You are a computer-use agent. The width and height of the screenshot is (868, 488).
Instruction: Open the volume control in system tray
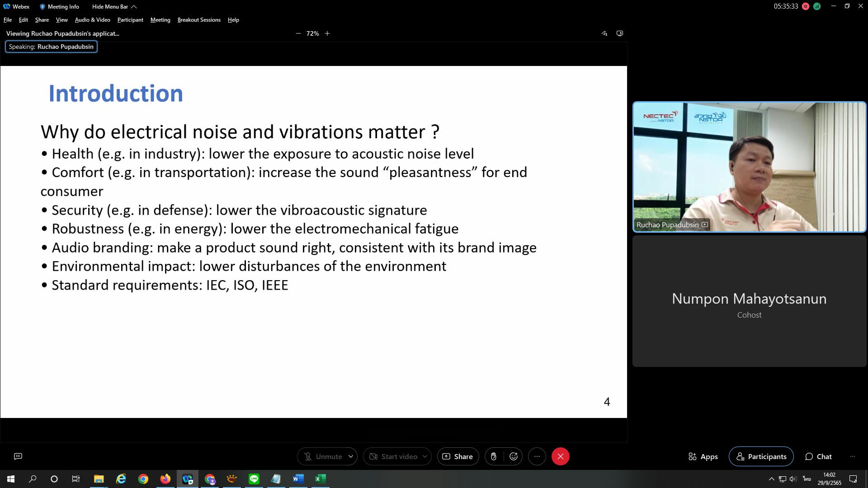pyautogui.click(x=793, y=479)
